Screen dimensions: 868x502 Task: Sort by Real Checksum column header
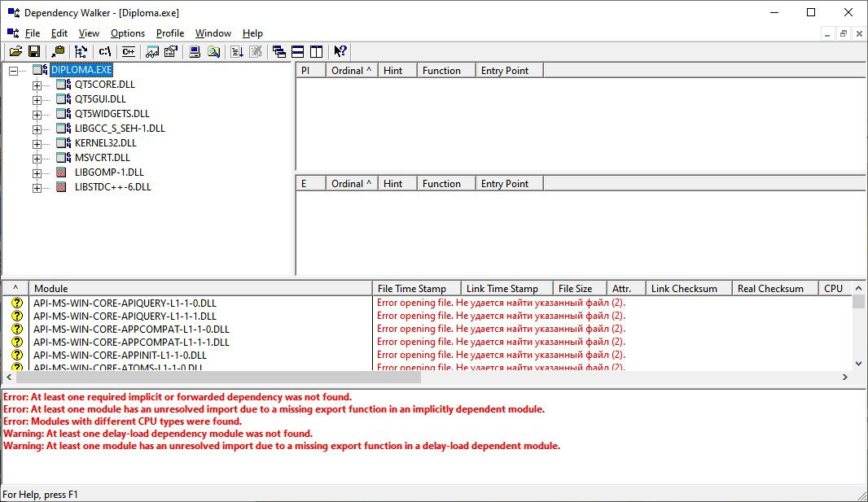point(775,289)
